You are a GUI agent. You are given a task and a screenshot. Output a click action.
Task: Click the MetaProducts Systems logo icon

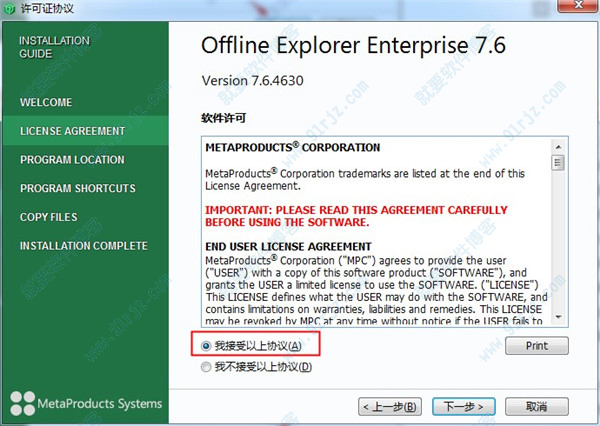tap(22, 404)
